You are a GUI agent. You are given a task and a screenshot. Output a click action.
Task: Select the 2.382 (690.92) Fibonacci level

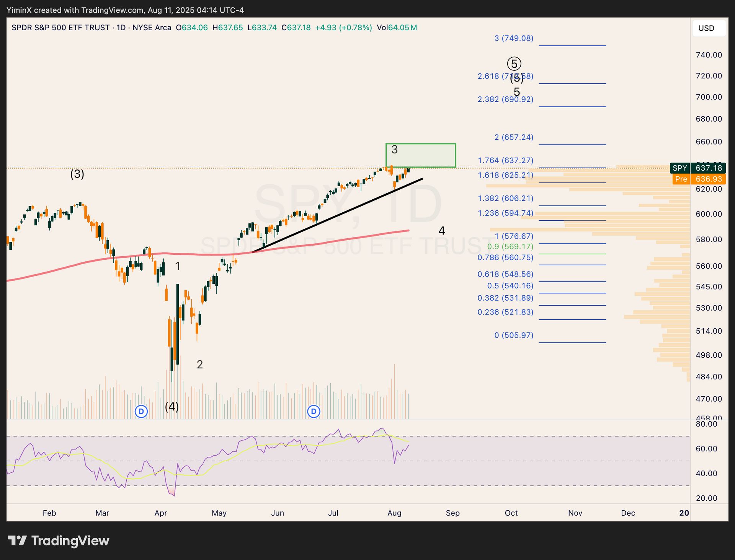(505, 99)
